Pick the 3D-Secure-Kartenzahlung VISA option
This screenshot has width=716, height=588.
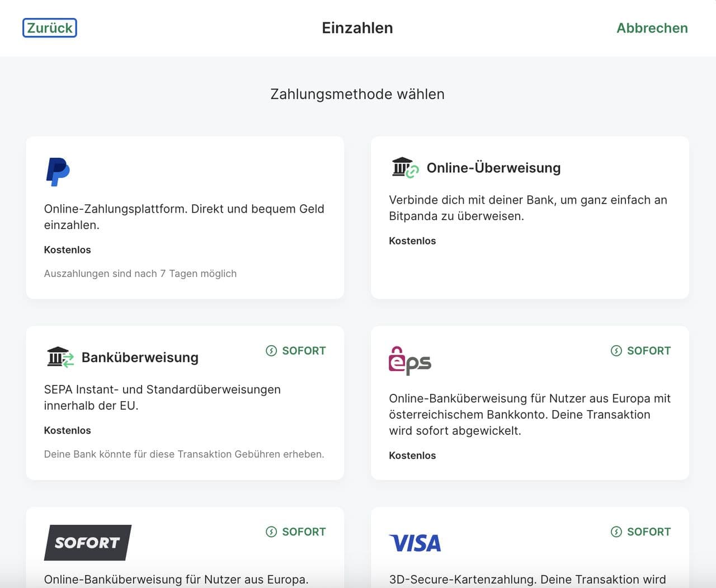(x=527, y=579)
